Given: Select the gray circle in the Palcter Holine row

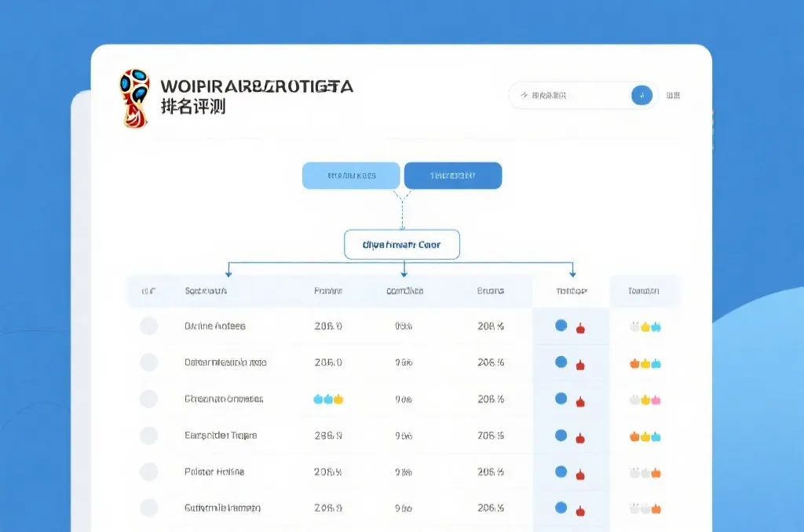Looking at the screenshot, I should [148, 472].
